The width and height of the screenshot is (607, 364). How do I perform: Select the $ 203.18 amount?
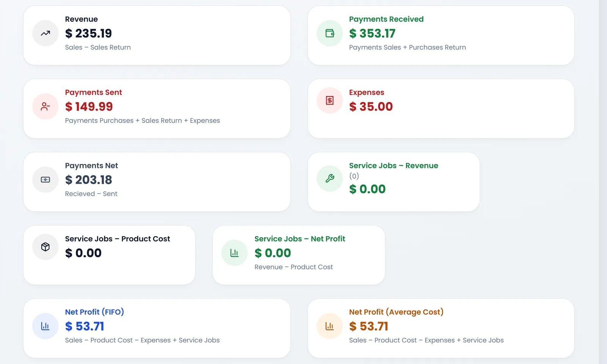88,180
